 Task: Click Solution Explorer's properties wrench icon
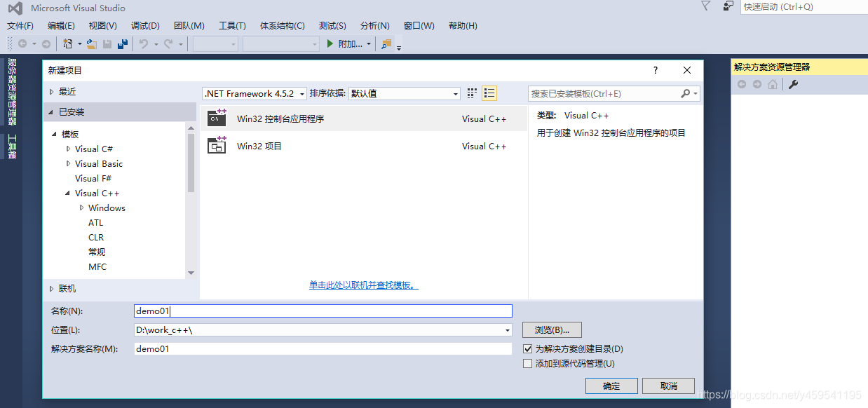794,84
